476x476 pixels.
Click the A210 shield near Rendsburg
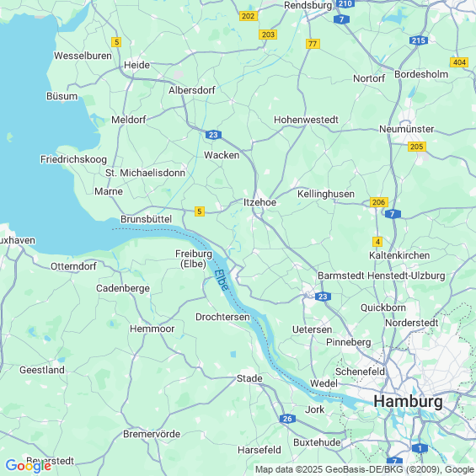click(345, 3)
